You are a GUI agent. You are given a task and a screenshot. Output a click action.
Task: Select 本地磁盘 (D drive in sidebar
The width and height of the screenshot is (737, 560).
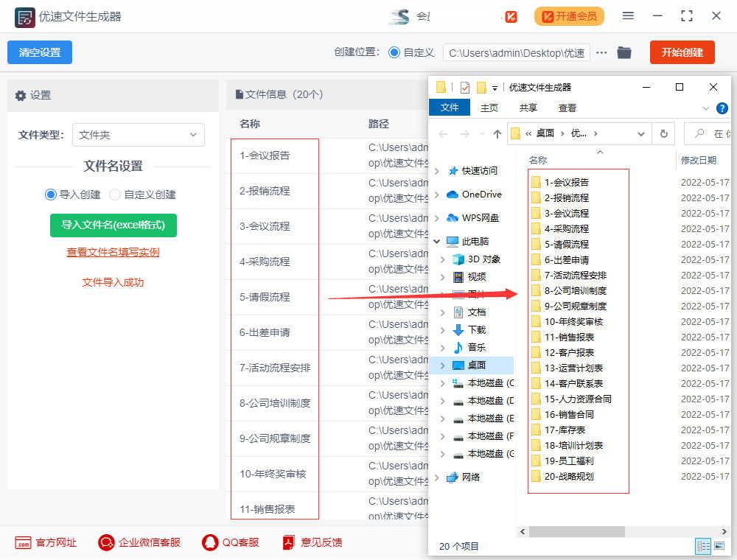tap(483, 401)
